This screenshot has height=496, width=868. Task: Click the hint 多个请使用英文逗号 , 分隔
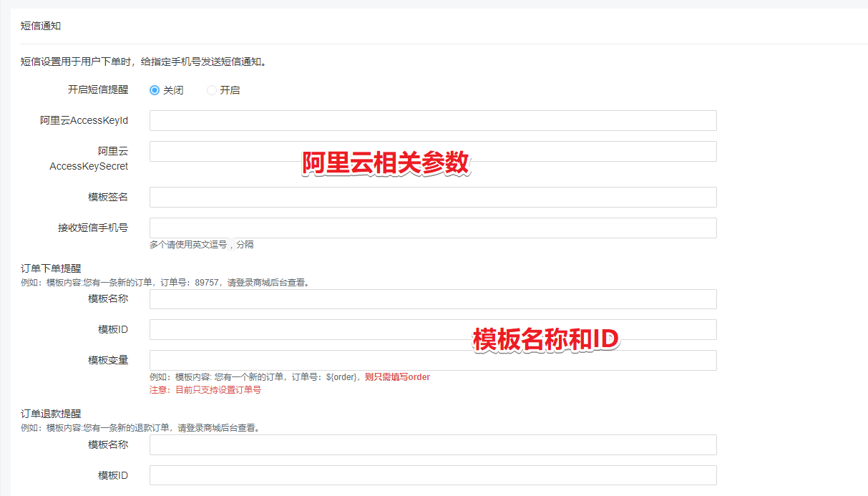202,244
